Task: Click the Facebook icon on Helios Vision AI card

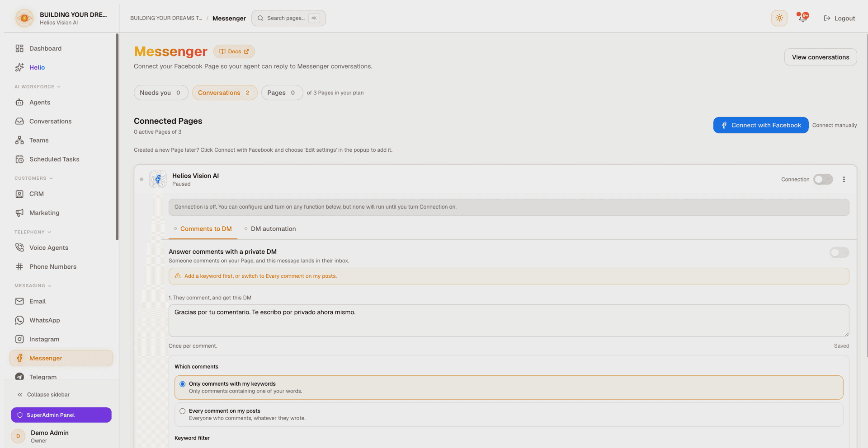Action: pyautogui.click(x=158, y=179)
